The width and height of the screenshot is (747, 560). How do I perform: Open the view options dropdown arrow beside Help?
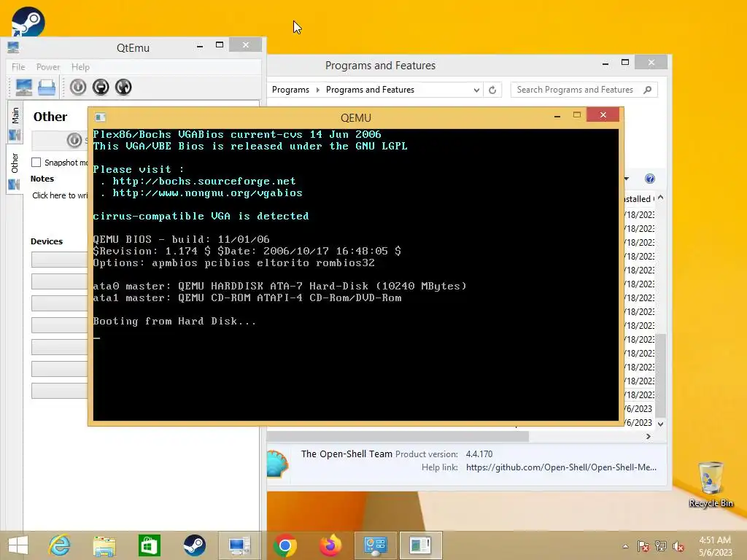627,179
